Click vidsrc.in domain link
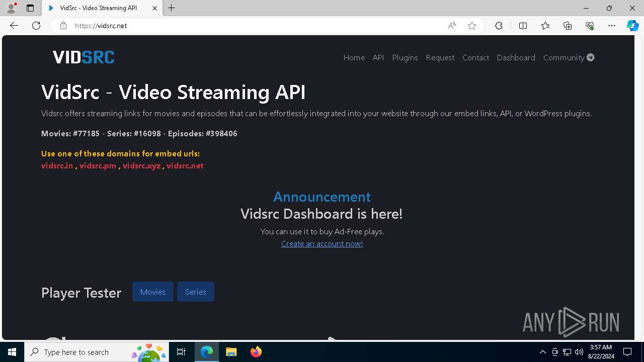Screen dimensions: 644x362 pyautogui.click(x=57, y=165)
